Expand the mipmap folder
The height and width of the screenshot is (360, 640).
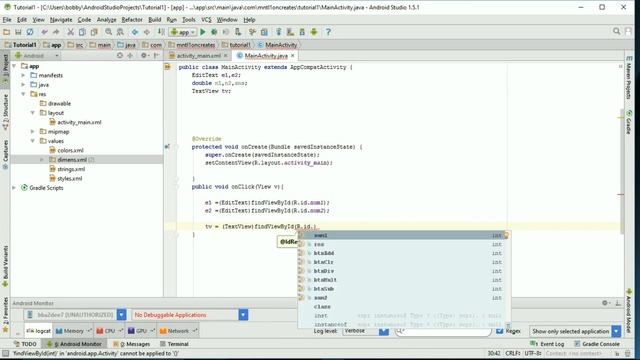click(x=33, y=131)
